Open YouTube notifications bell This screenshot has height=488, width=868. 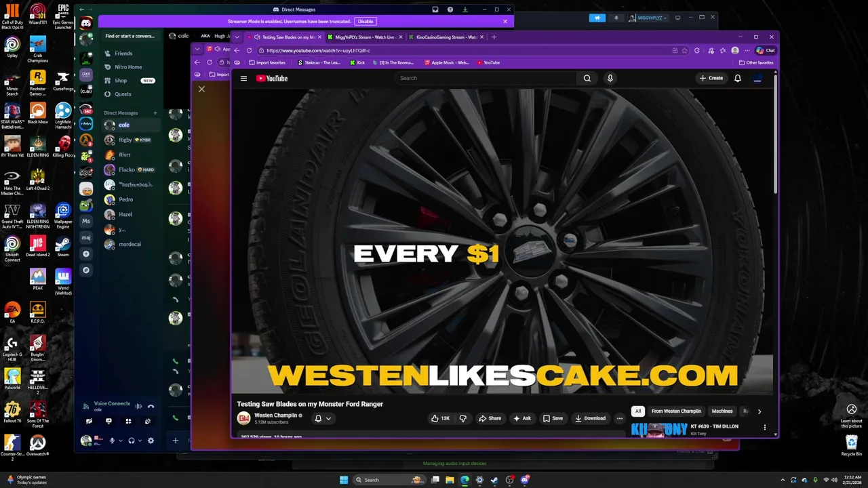click(x=738, y=78)
